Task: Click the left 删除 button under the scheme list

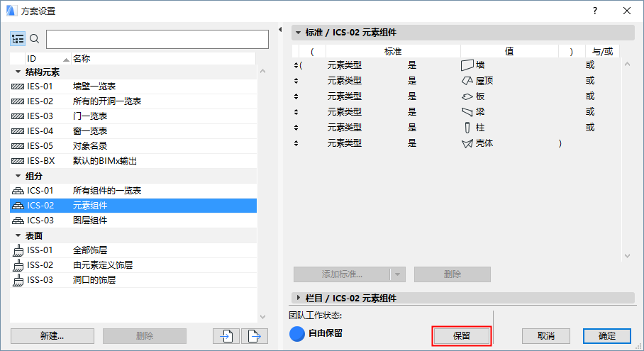Action: (145, 336)
